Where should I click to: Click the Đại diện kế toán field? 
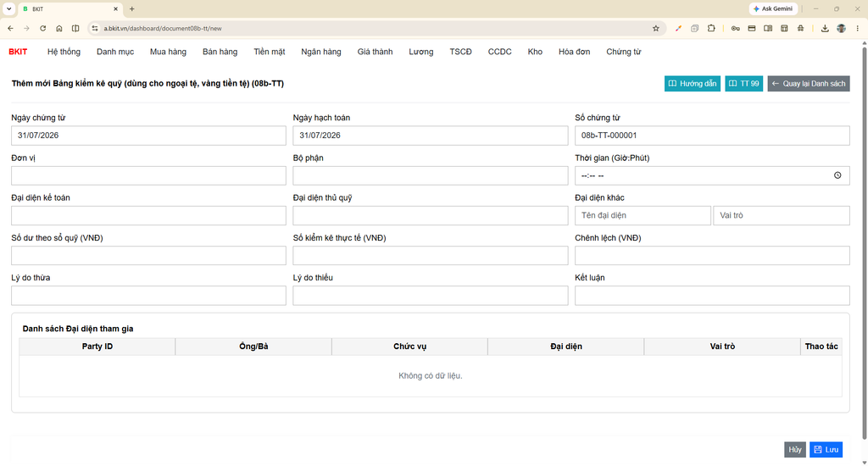(x=148, y=215)
